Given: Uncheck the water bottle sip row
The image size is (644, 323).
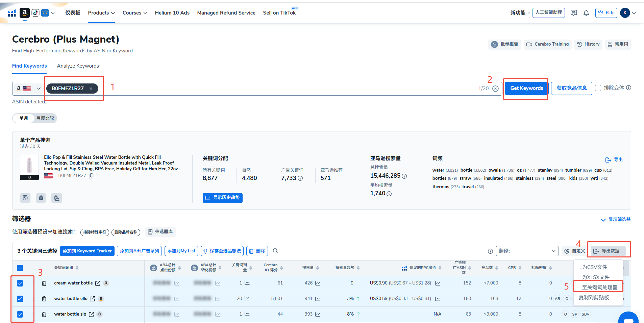Looking at the screenshot, I should pyautogui.click(x=20, y=314).
